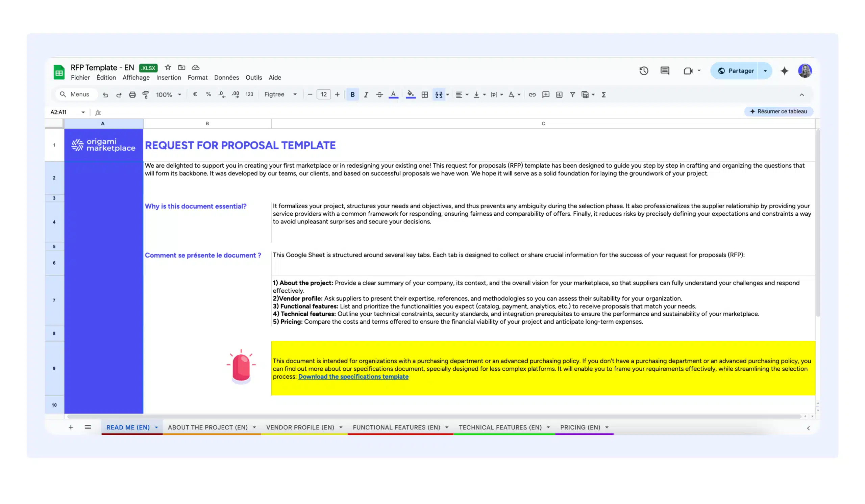Insert comment from toolbar icon
This screenshot has width=865, height=504.
[x=546, y=95]
